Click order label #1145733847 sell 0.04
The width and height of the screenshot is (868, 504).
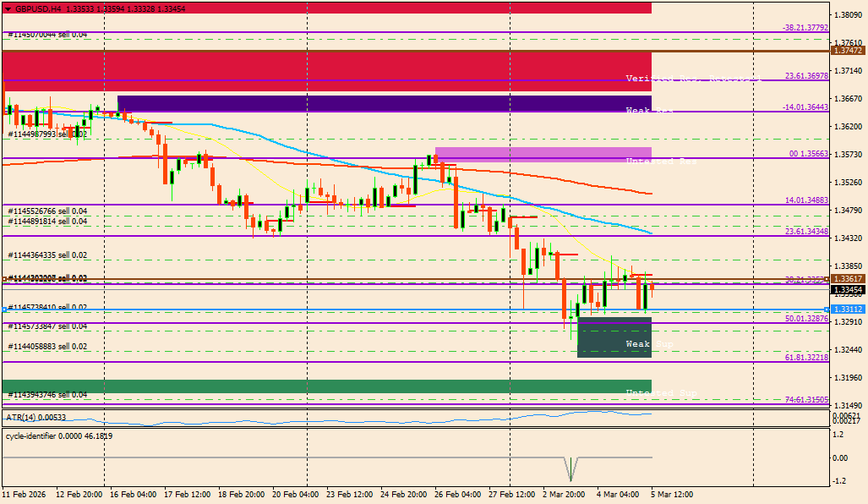(x=47, y=326)
